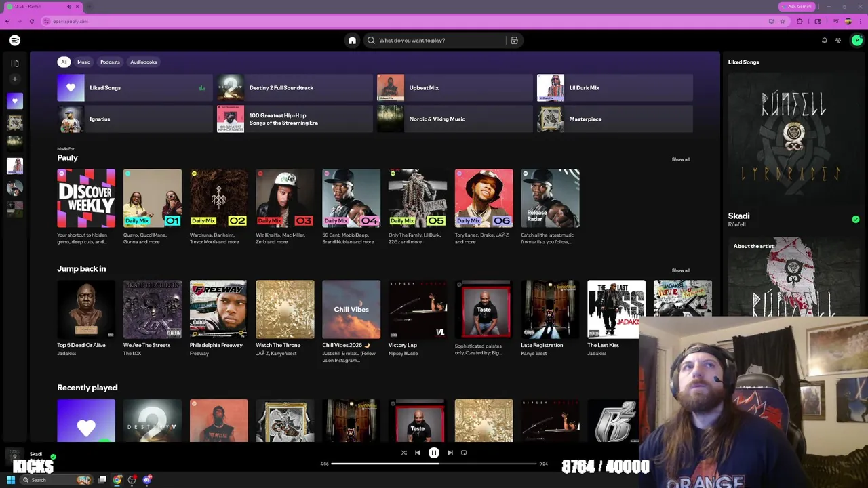Open the Lil Durk Mix tile
Image resolution: width=868 pixels, height=488 pixels.
tap(614, 88)
